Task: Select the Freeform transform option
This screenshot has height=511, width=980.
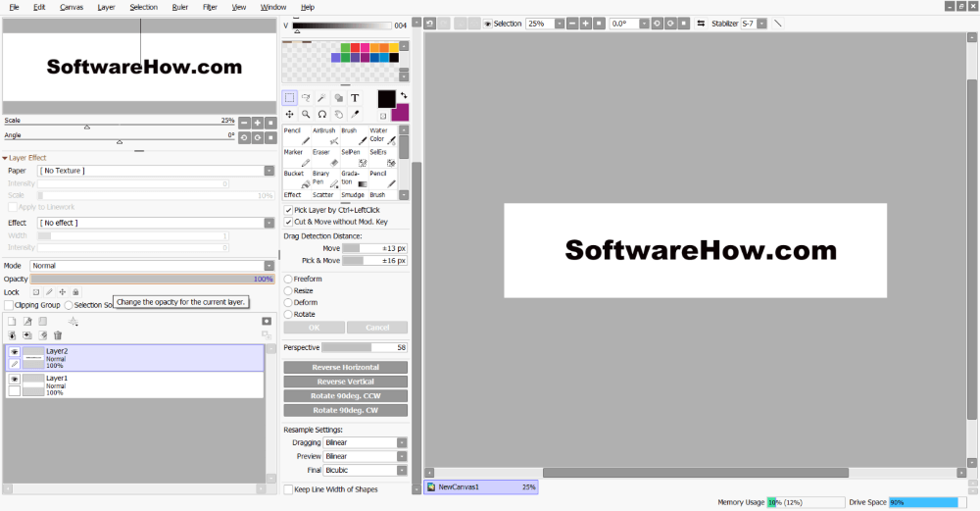Action: click(288, 279)
